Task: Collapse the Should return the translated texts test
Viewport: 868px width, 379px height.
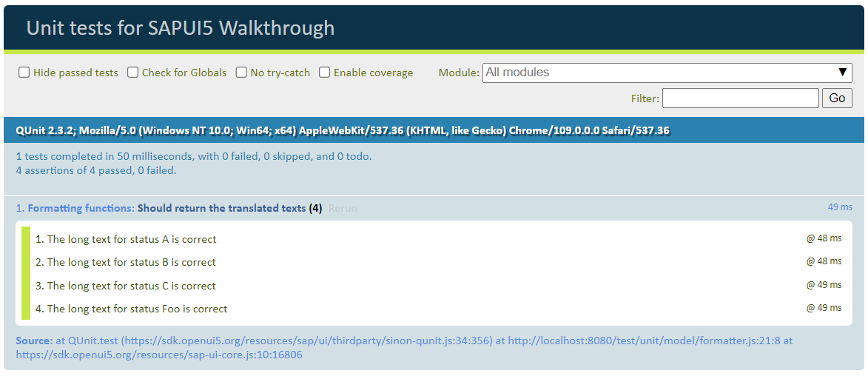Action: click(x=221, y=208)
